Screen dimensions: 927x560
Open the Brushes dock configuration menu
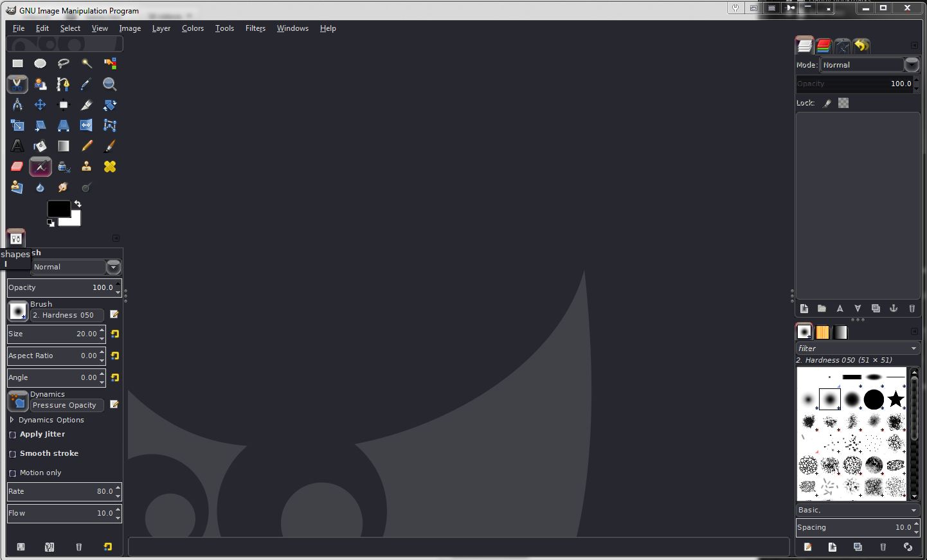pos(914,332)
